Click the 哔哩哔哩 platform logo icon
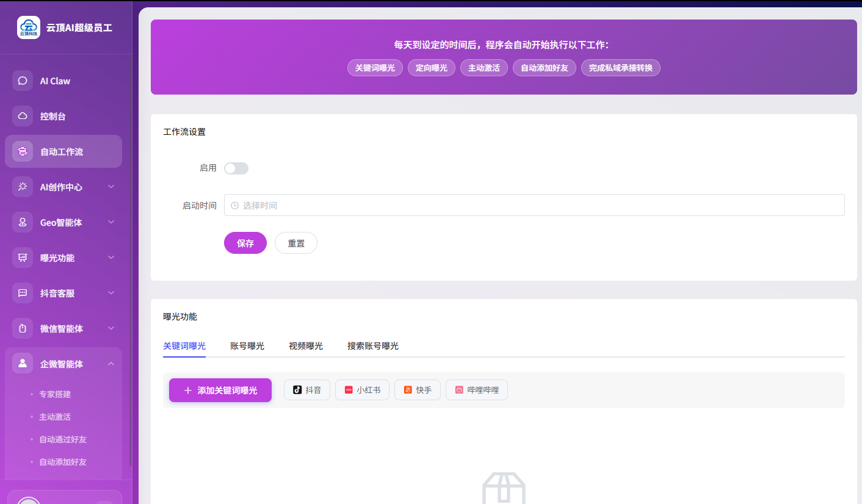 tap(459, 390)
